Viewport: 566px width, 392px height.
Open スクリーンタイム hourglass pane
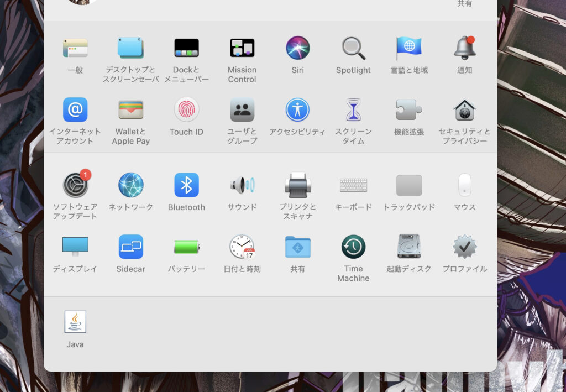point(353,109)
